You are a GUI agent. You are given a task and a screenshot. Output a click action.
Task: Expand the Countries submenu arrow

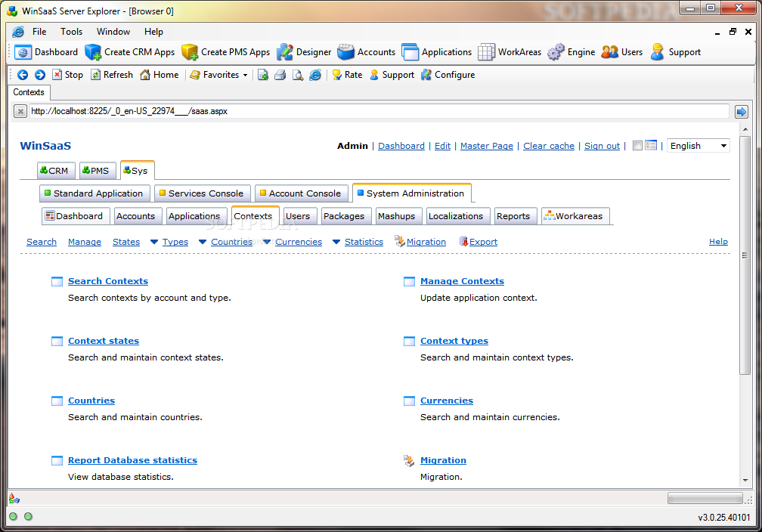coord(203,242)
